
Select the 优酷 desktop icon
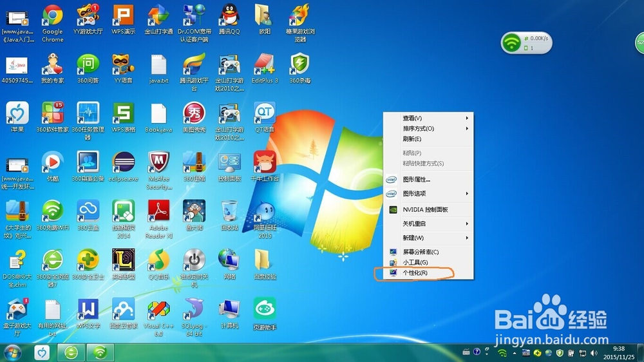point(53,166)
